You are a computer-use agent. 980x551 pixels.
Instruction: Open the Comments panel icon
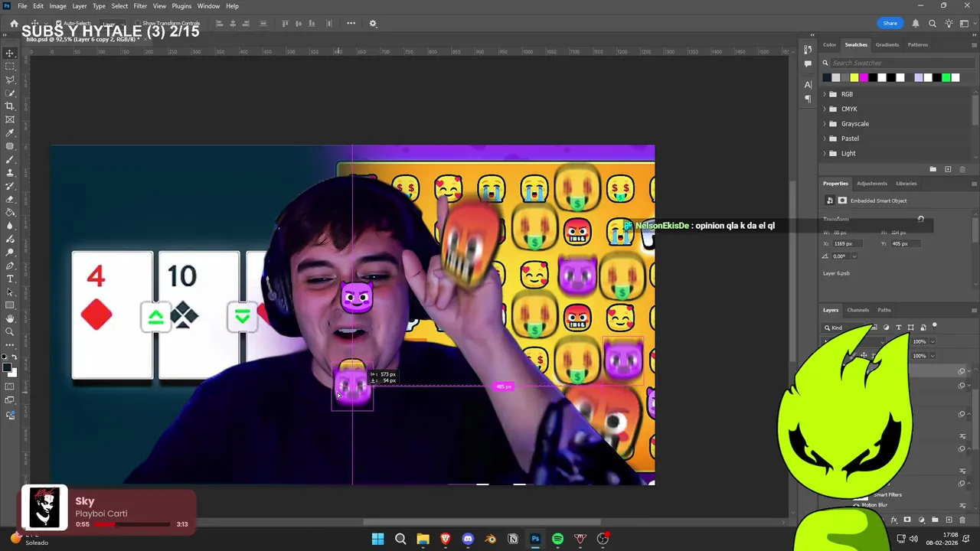coord(808,64)
